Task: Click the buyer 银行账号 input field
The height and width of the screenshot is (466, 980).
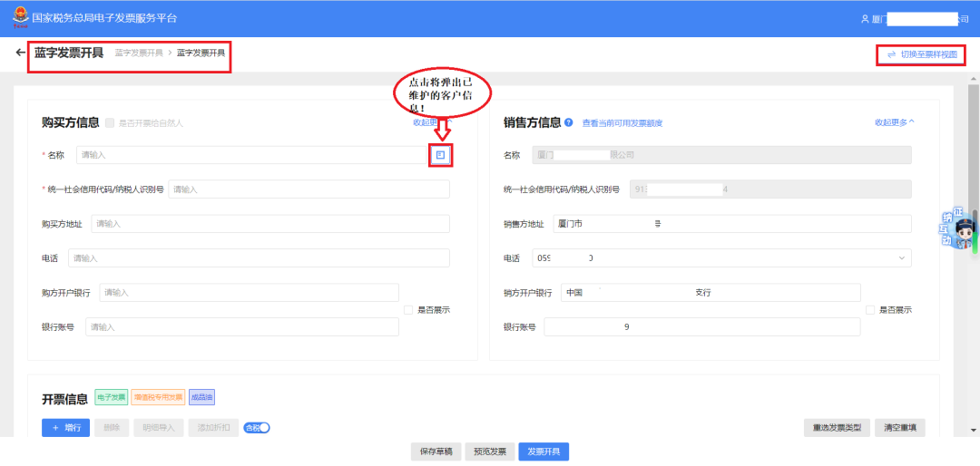Action: coord(242,326)
